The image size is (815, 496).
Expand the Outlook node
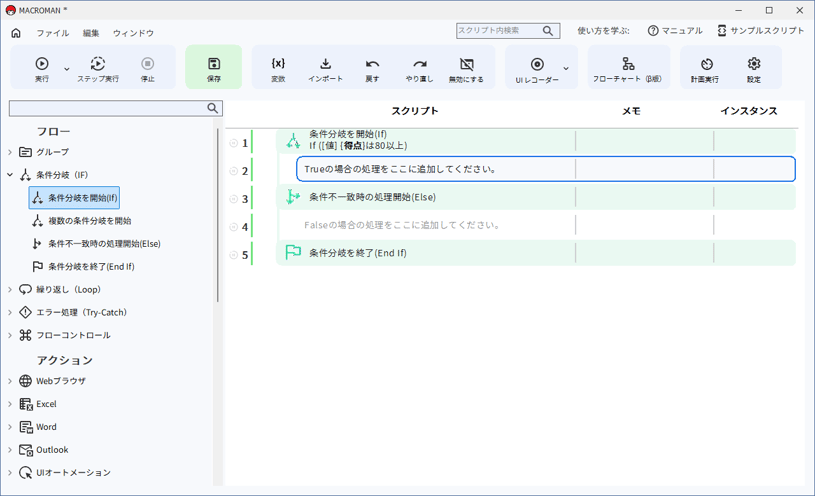point(10,450)
